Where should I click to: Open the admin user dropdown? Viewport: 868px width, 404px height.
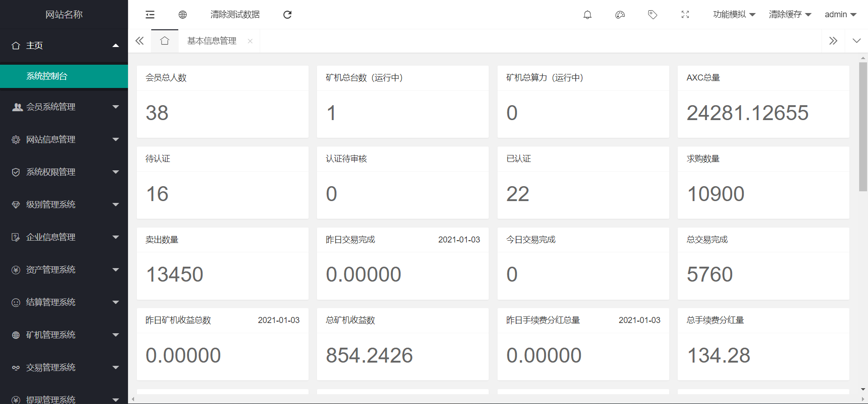841,15
